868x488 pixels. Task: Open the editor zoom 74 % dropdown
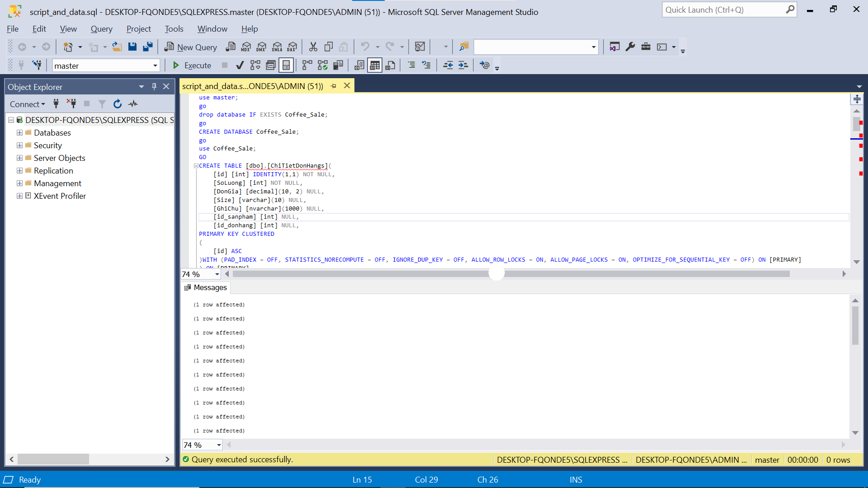[x=217, y=274]
